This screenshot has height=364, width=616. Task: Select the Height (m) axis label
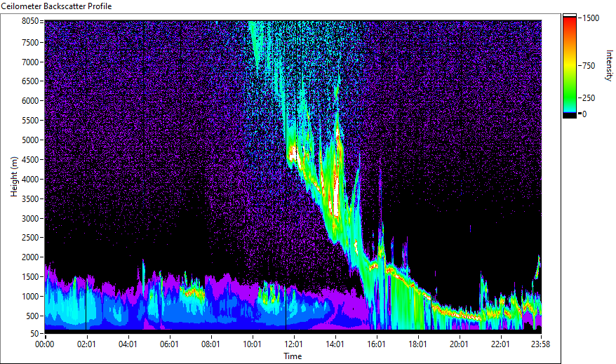(14, 177)
